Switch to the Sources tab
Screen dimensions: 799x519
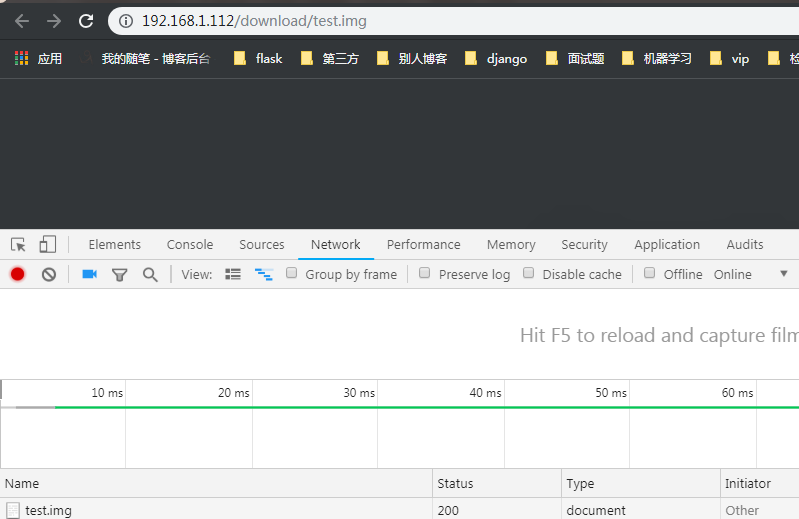[262, 244]
